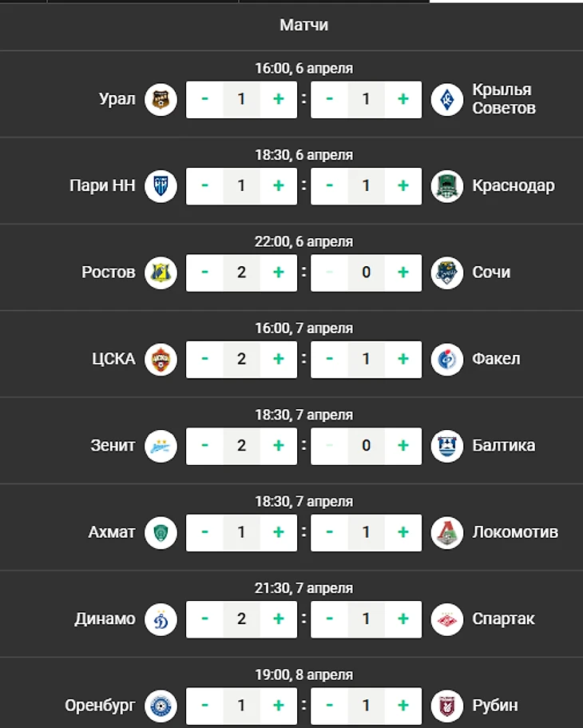Click the Rostov club crest
This screenshot has width=583, height=728.
[x=161, y=273]
